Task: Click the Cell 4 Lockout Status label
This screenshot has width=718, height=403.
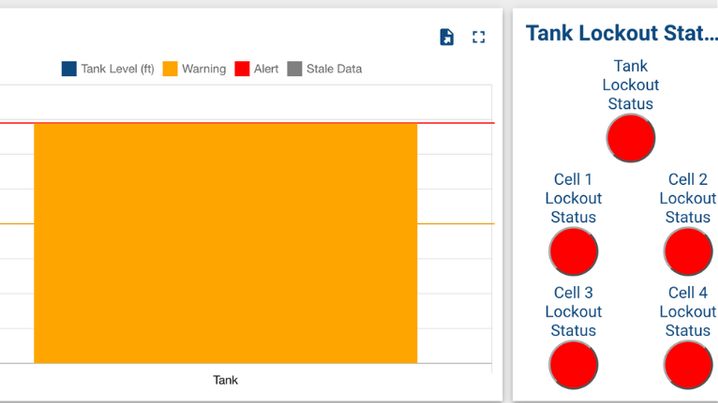Action: [688, 311]
